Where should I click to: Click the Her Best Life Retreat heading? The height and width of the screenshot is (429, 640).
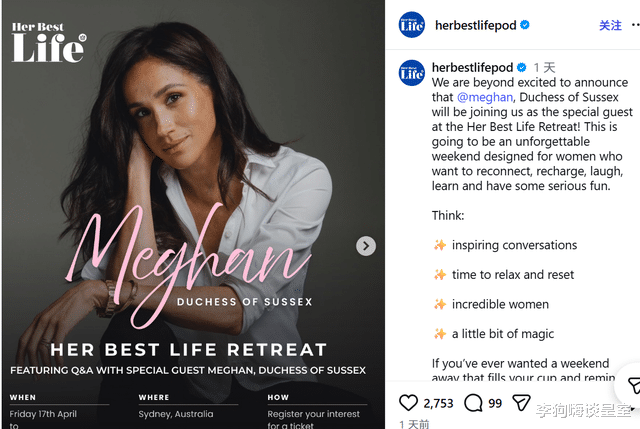pos(189,350)
